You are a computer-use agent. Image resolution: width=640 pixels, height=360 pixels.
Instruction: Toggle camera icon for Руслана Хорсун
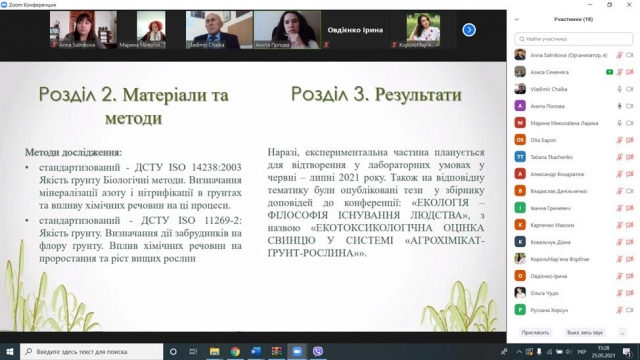(629, 310)
